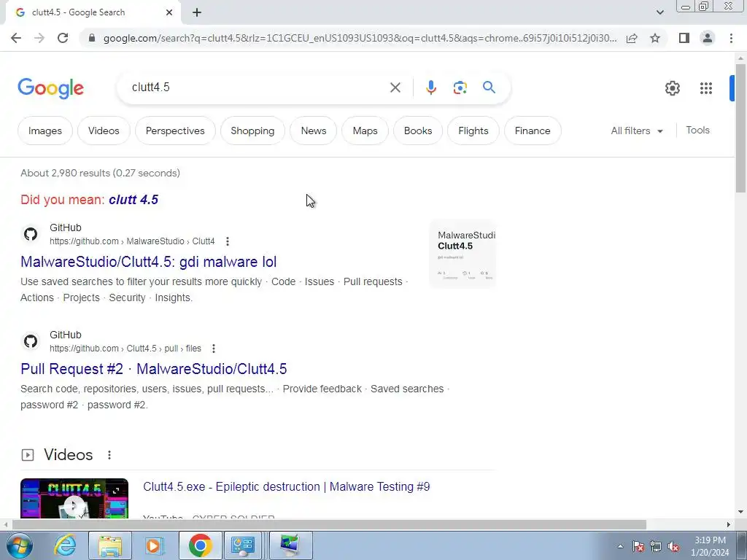Switch to Videos results

(x=104, y=131)
